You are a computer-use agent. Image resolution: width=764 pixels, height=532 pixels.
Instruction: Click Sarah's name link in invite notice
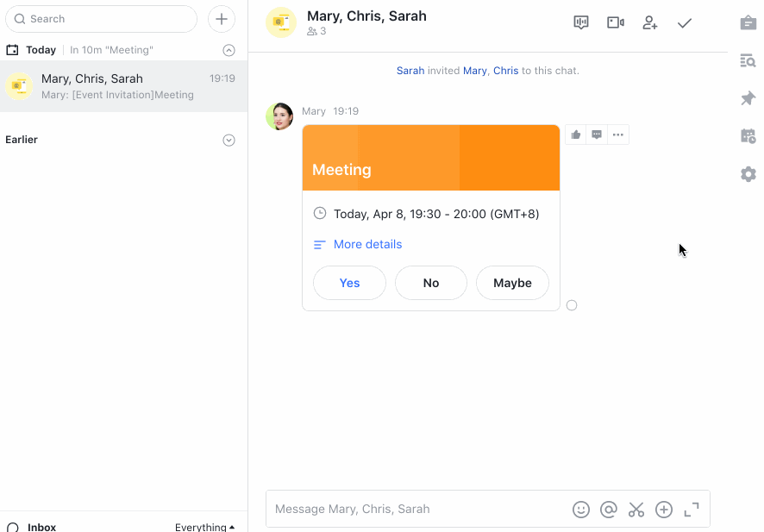pyautogui.click(x=410, y=71)
